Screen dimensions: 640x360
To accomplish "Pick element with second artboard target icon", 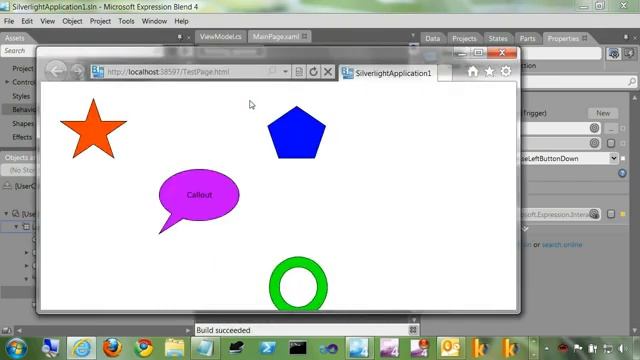I will (594, 143).
